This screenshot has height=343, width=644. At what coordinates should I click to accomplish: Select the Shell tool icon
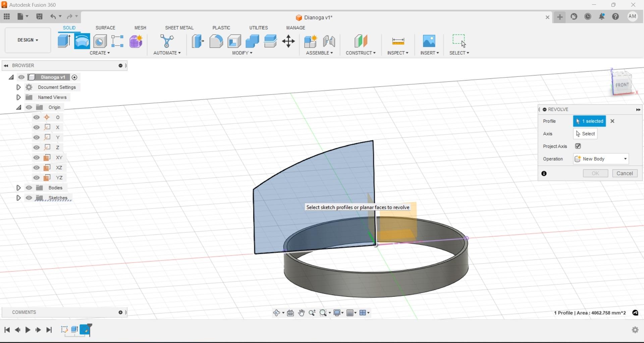coord(234,41)
